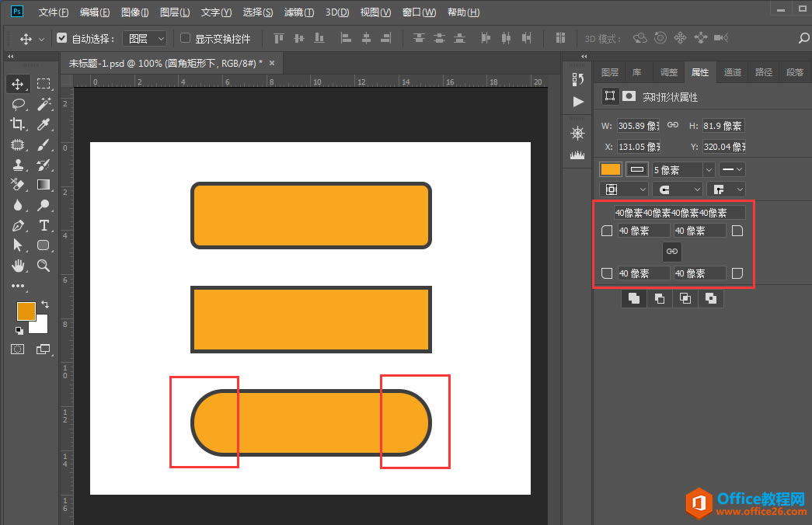
Task: Toggle the Auto-Select checkbox
Action: point(62,38)
